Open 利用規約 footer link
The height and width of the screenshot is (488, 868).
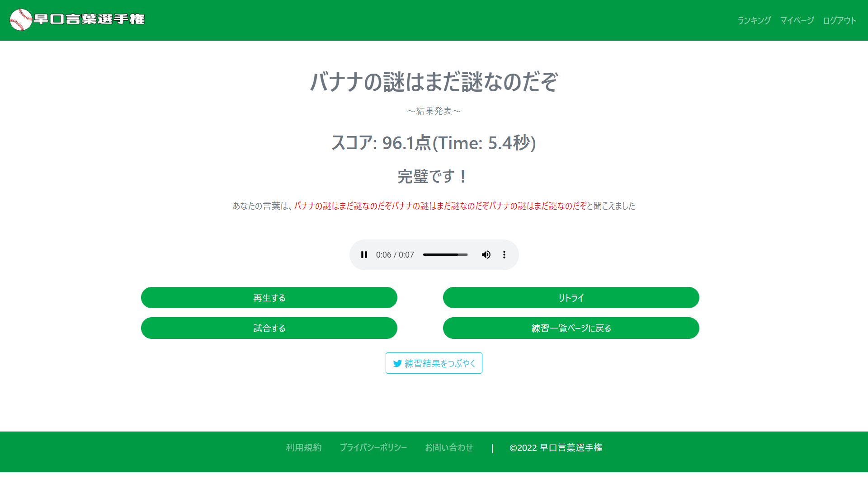303,447
